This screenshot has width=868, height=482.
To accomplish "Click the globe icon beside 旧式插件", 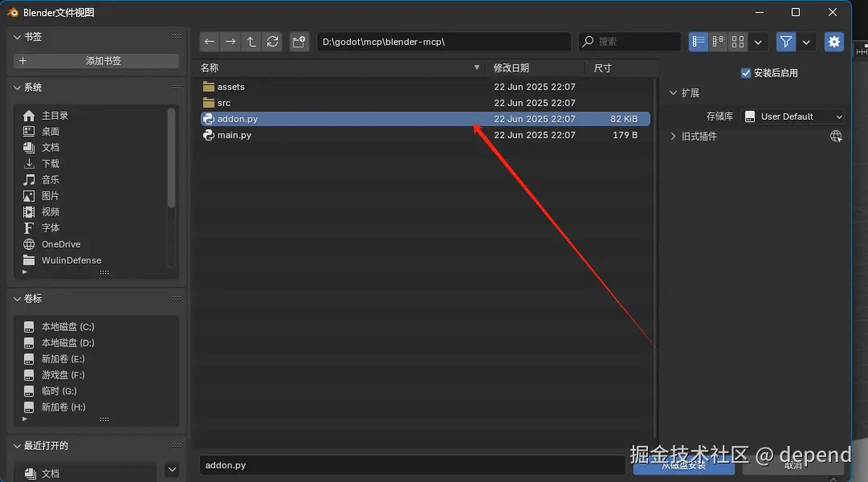I will pos(836,137).
